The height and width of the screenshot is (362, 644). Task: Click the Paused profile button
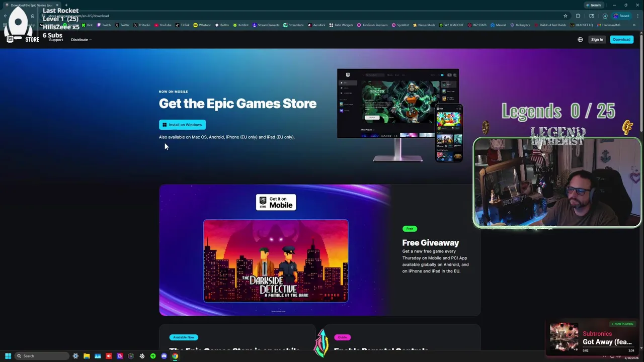(x=621, y=16)
